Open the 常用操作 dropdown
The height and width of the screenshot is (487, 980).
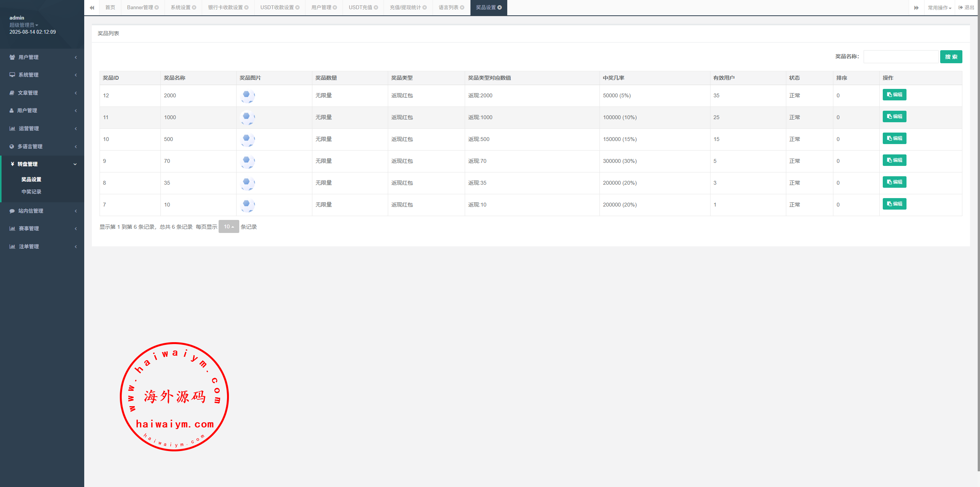[939, 8]
